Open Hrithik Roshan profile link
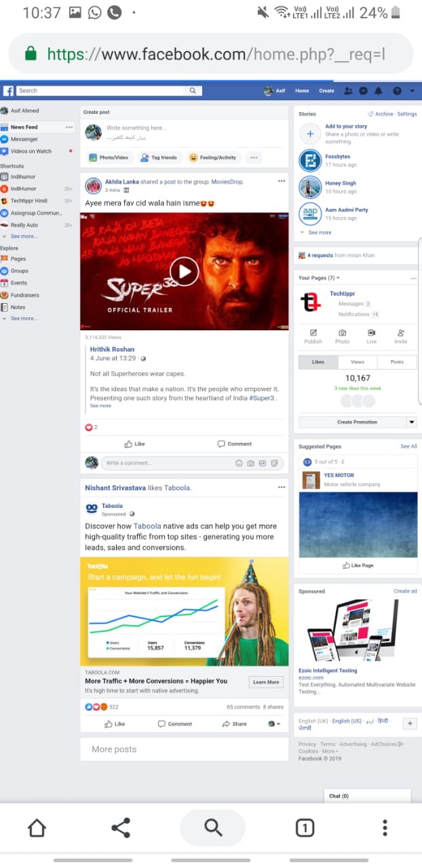The image size is (422, 868). pyautogui.click(x=112, y=349)
